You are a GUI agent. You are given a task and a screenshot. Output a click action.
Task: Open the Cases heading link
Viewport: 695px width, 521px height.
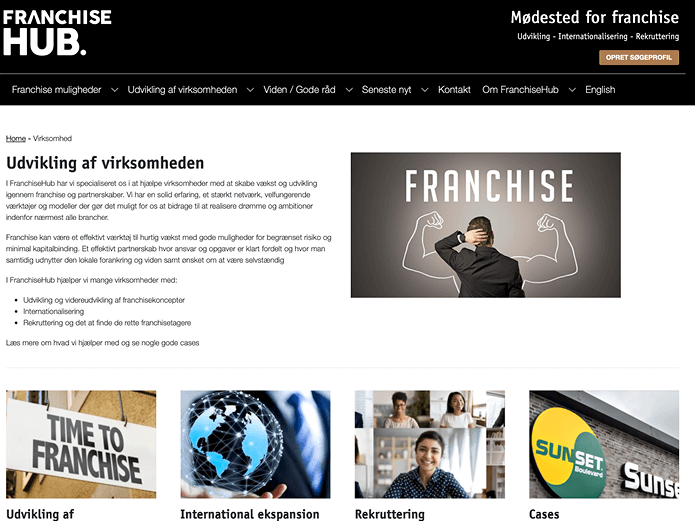click(x=544, y=514)
